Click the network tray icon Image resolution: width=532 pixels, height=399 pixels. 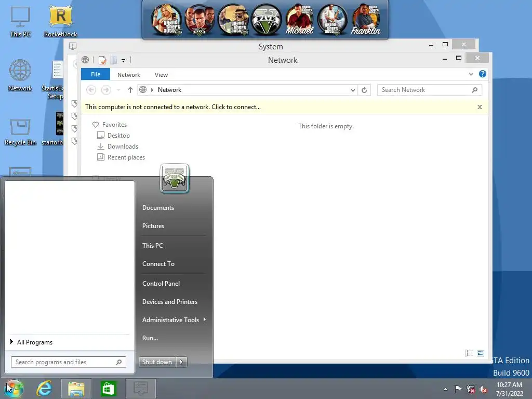470,389
